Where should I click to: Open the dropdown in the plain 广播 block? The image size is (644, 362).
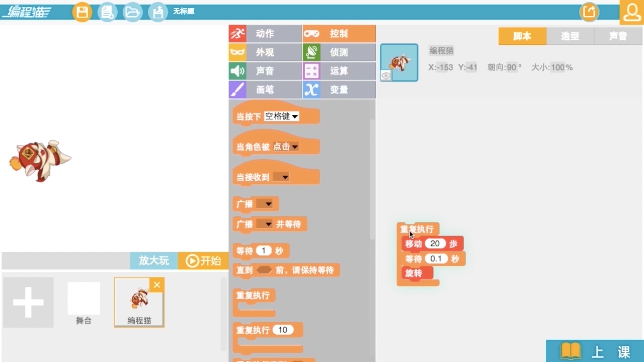tap(264, 204)
